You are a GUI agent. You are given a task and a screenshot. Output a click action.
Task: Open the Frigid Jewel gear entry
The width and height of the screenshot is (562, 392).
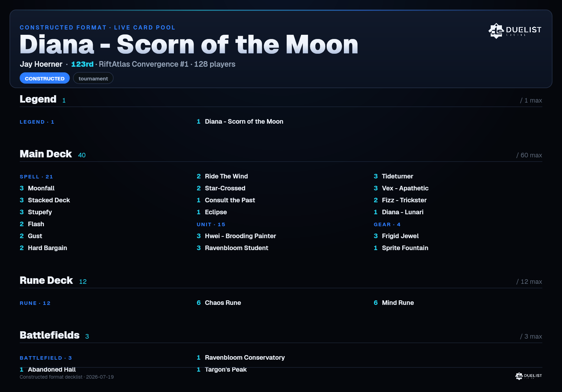point(396,236)
